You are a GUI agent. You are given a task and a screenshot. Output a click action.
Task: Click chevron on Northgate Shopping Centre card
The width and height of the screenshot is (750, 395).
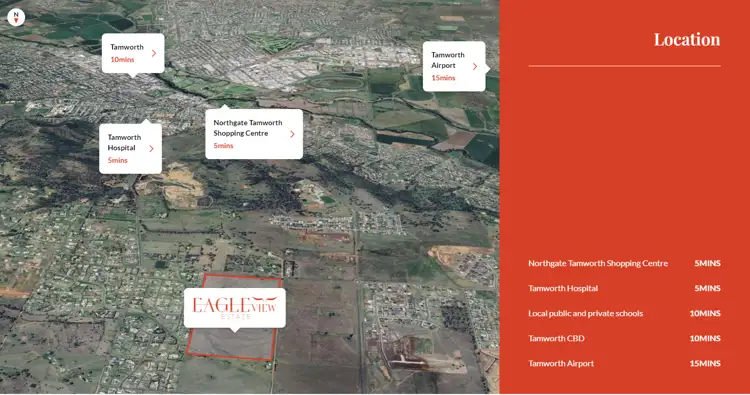click(292, 134)
